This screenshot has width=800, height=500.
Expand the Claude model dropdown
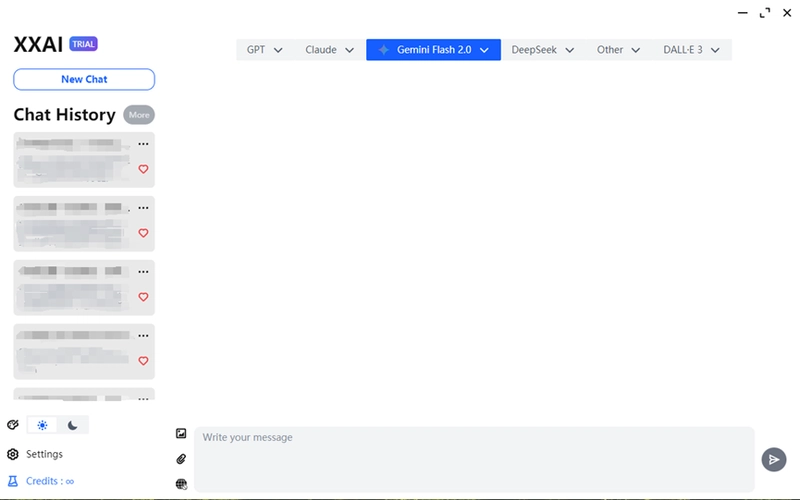[329, 50]
